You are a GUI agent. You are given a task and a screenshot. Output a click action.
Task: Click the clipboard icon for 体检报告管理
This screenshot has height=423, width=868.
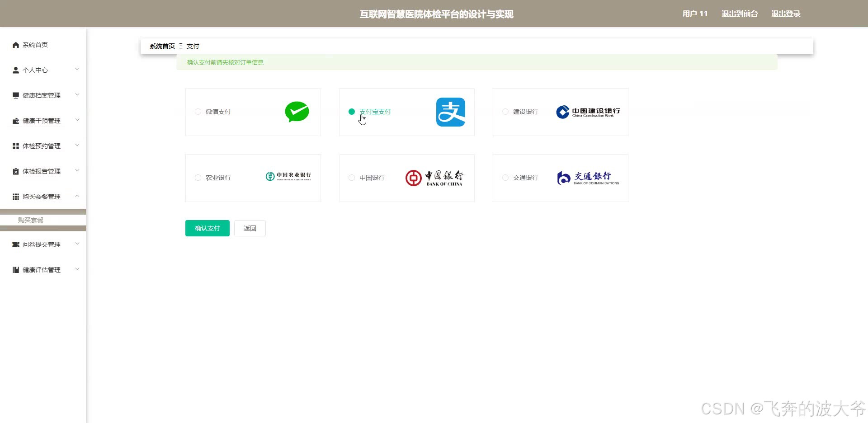click(x=16, y=171)
